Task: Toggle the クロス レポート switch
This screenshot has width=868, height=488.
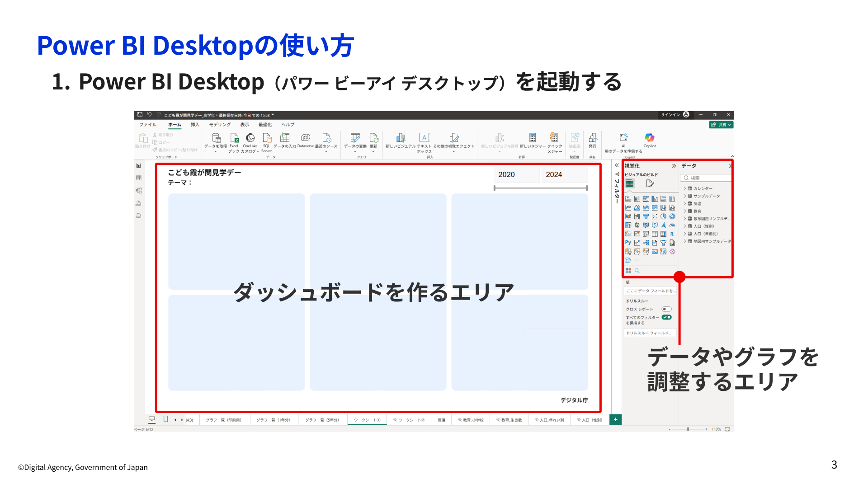Action: click(667, 309)
